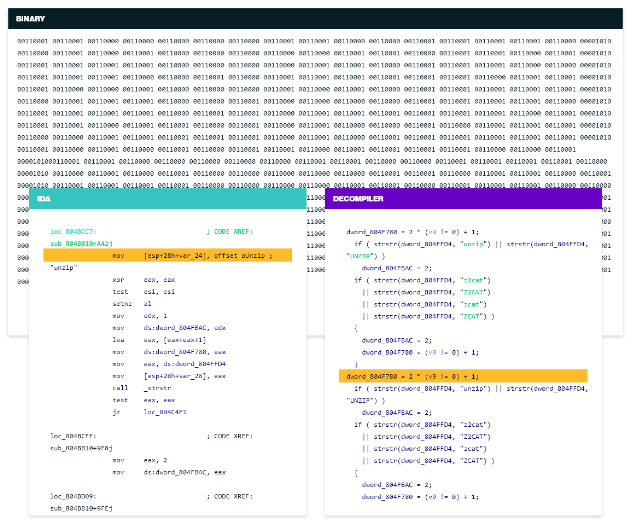Select the call _strstr instruction
Viewport: 634px width, 526px height.
(142, 388)
